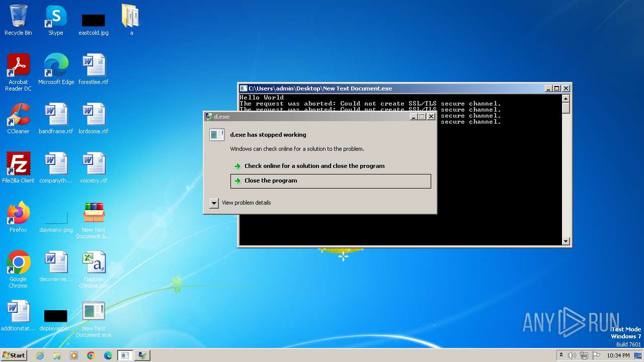Open File Explorer from the taskbar
Screen dimensions: 644x362
pos(57,355)
